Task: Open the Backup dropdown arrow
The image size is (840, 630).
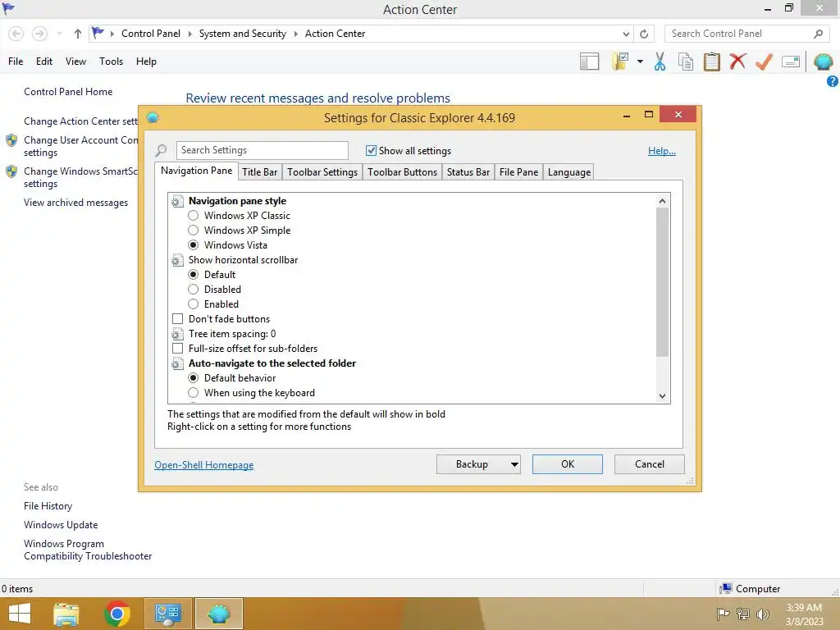Action: (514, 464)
